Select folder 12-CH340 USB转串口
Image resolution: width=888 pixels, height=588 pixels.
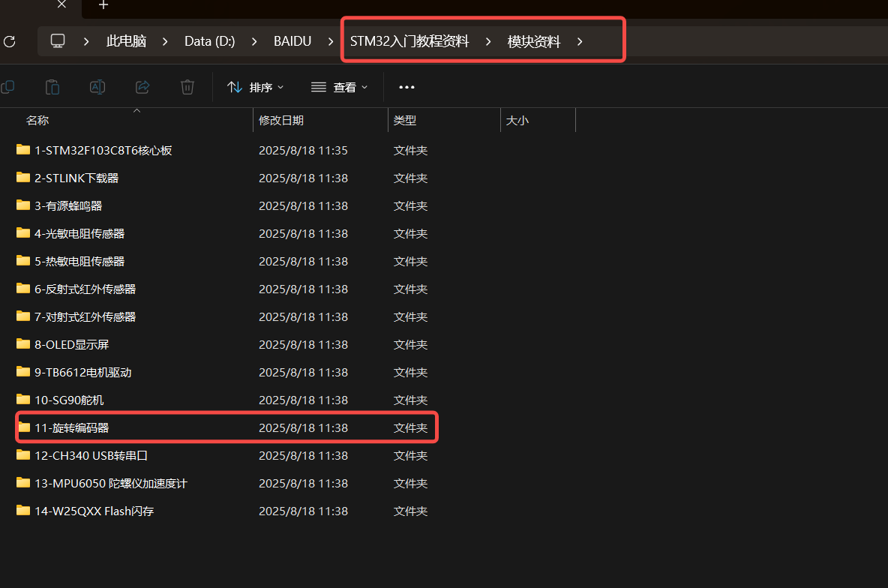coord(91,455)
